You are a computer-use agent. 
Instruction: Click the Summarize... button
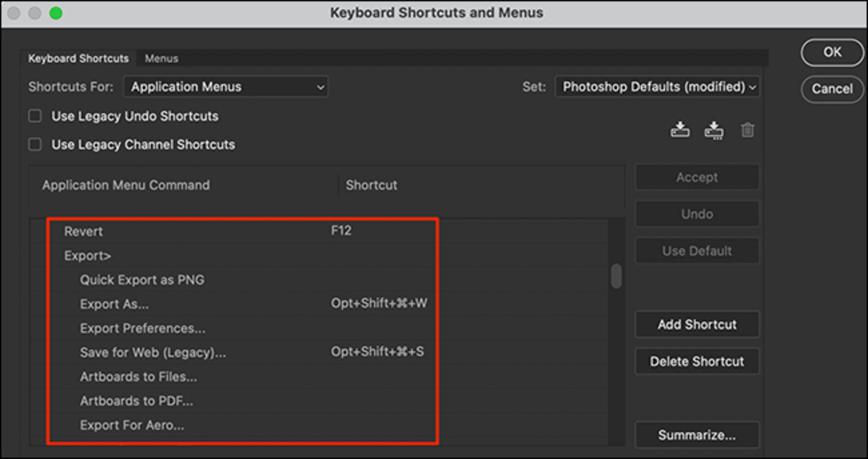[697, 435]
